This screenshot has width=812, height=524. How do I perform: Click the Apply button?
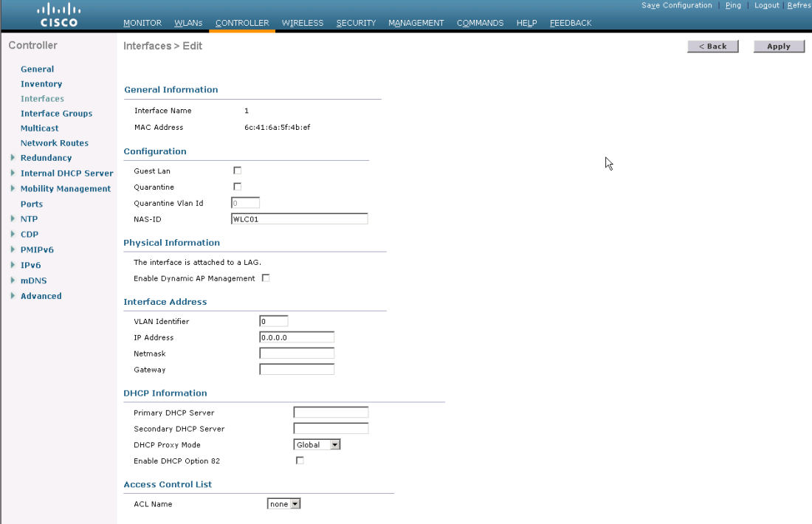click(779, 46)
